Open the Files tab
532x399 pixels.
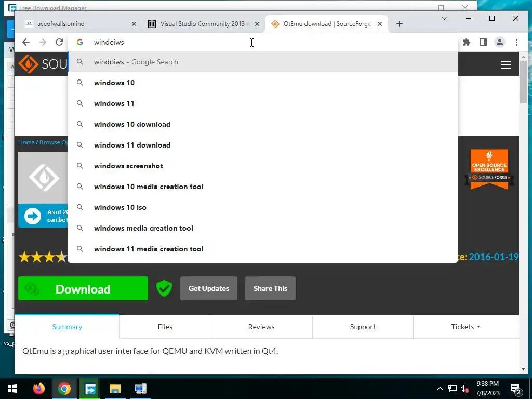pyautogui.click(x=165, y=327)
